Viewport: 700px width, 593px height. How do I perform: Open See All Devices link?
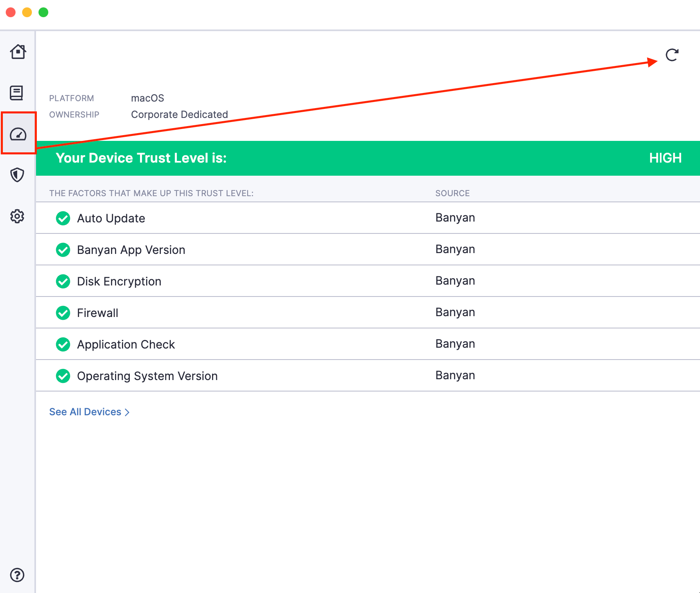coord(85,412)
